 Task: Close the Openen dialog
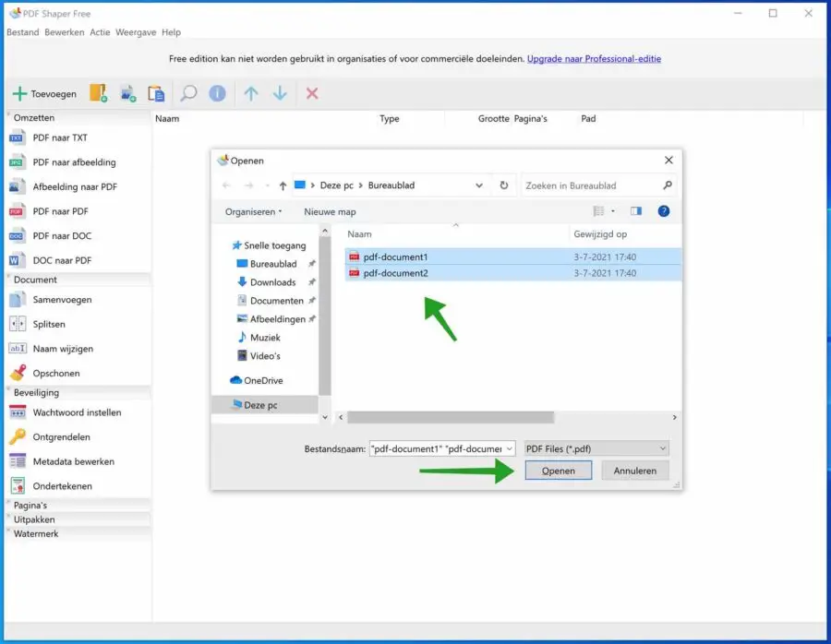tap(668, 160)
